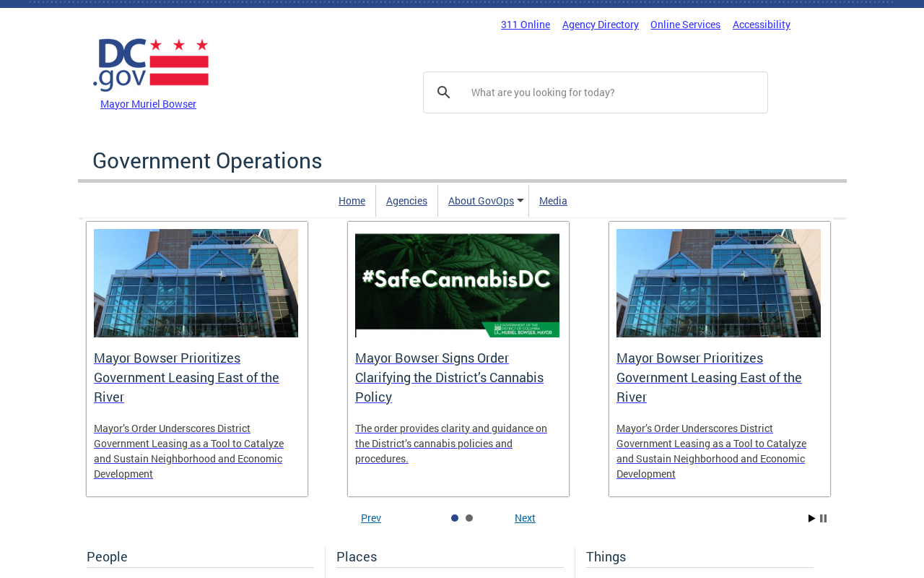Select the first carousel slide dot
The width and height of the screenshot is (924, 578).
coord(455,518)
